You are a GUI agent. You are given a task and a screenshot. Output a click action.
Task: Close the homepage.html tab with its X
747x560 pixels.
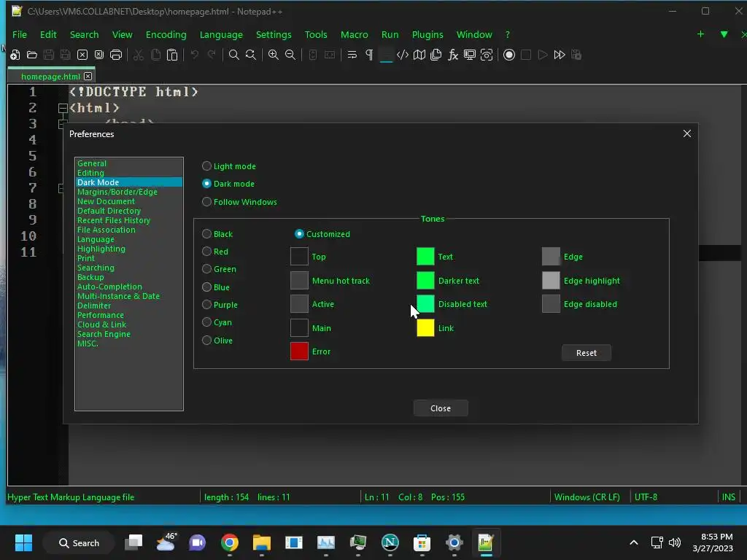(x=88, y=76)
